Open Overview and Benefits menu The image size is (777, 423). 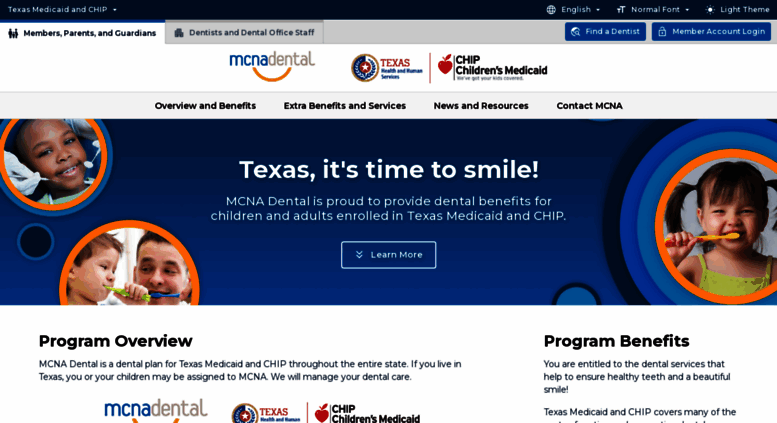click(x=205, y=106)
